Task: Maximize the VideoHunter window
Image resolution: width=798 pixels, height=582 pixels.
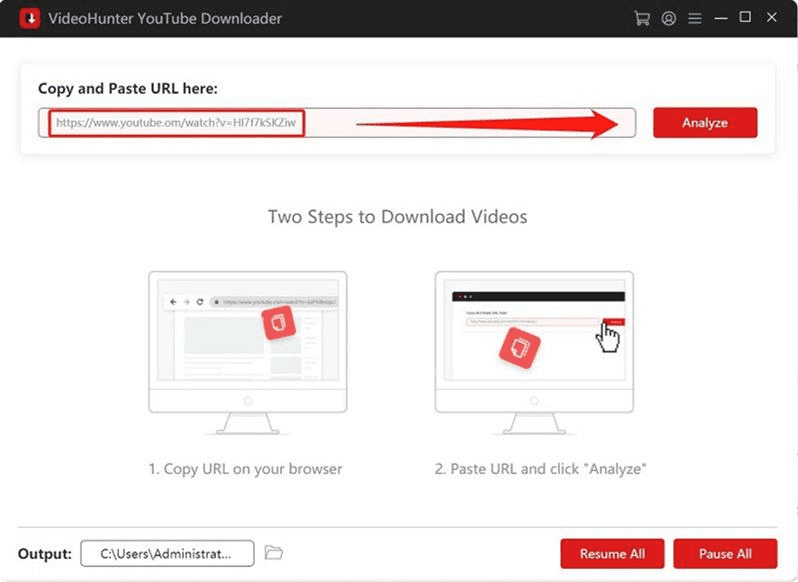Action: click(746, 18)
